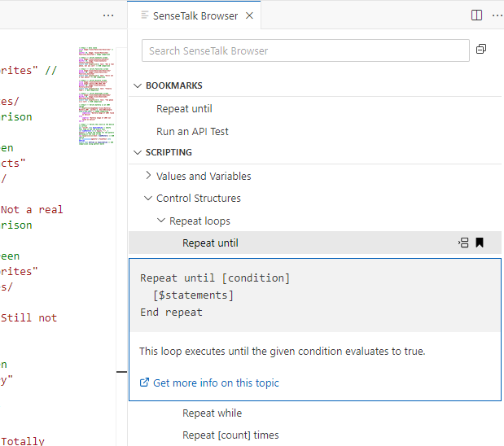This screenshot has width=504, height=446.
Task: Collapse Repeat loops
Action: coord(160,221)
